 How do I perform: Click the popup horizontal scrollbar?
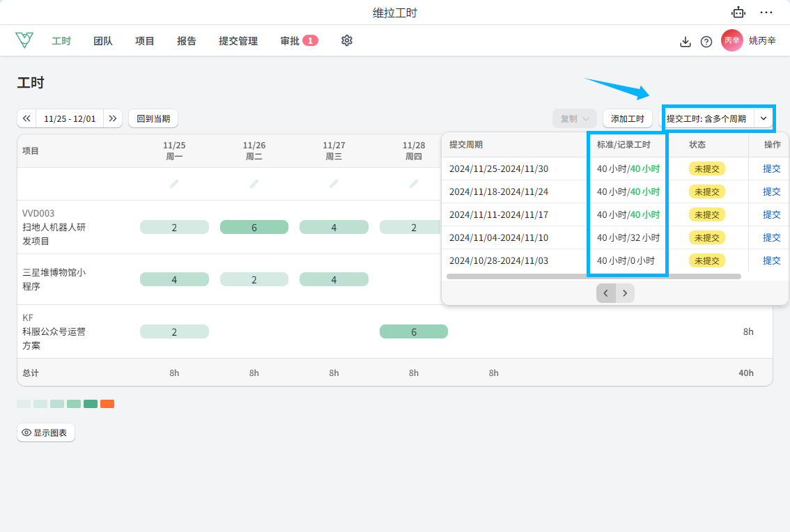click(x=594, y=276)
